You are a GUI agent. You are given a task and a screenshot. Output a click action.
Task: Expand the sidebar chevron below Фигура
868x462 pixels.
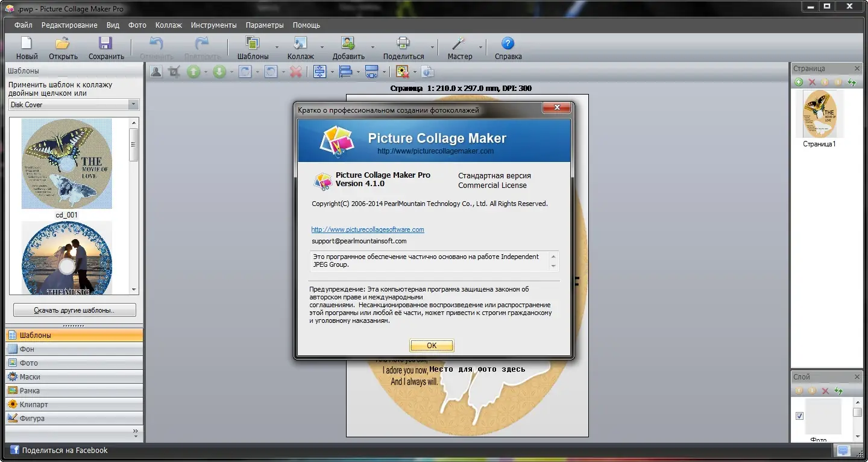(x=135, y=432)
